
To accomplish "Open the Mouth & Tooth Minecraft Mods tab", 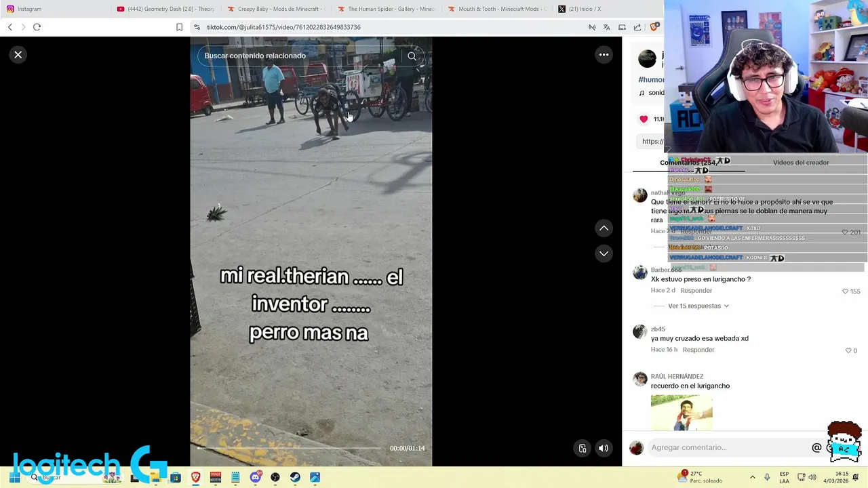I will pyautogui.click(x=497, y=9).
